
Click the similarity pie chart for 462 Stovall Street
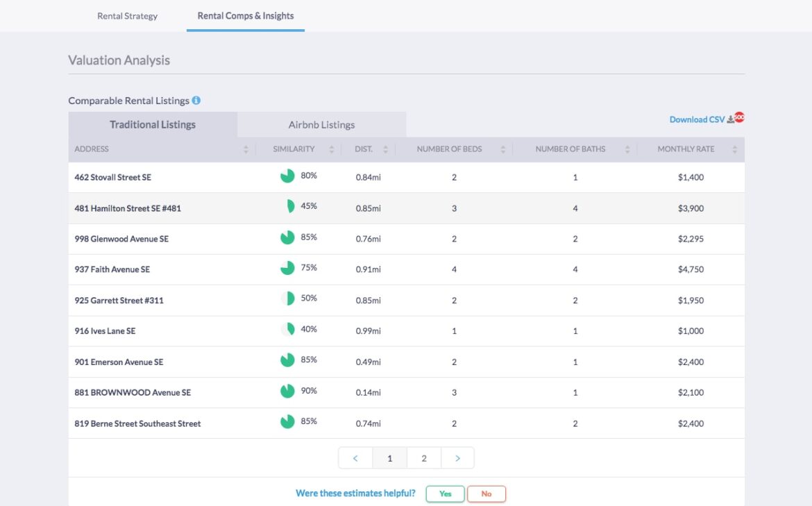click(x=287, y=176)
